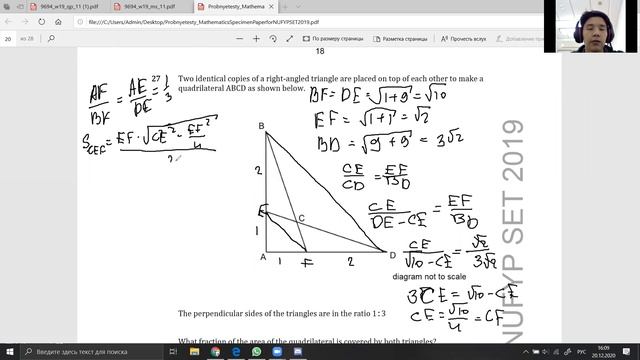
Task: Reload the current PDF page
Action: (42, 22)
